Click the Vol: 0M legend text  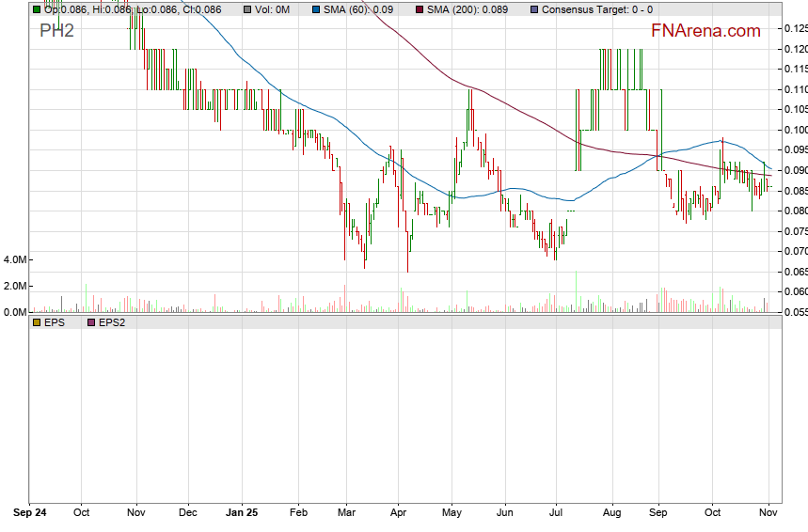(275, 9)
